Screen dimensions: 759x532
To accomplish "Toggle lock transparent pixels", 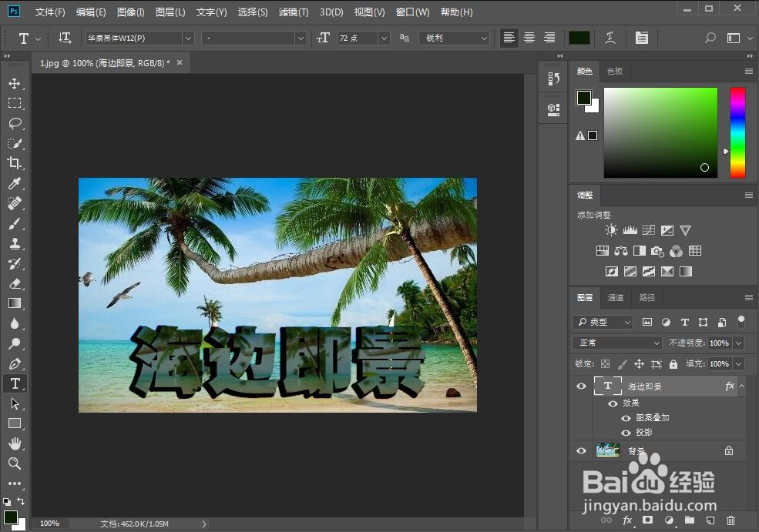I will click(x=605, y=363).
